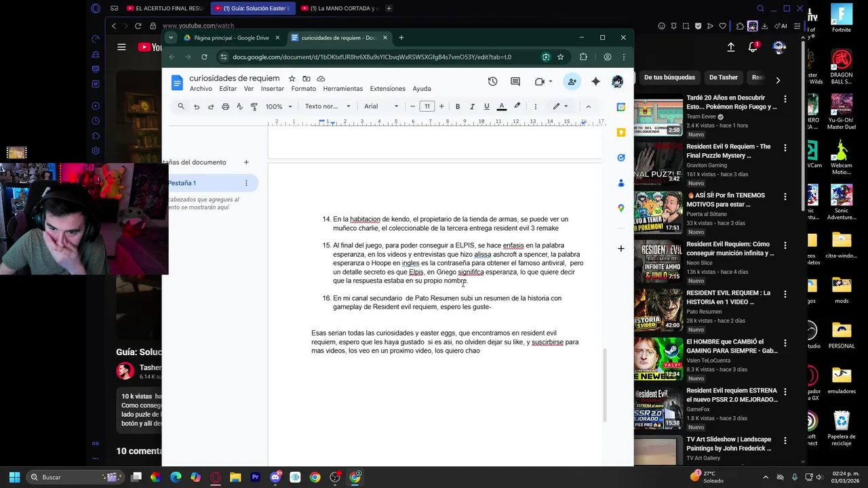Collapse the menus with chevron up
868x488 pixels.
(588, 106)
